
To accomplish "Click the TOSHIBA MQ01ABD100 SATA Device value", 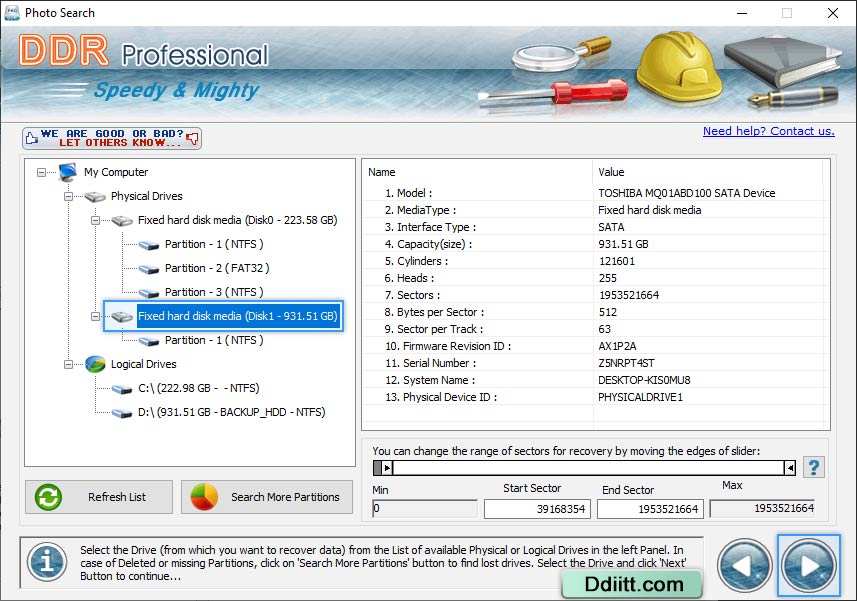I will (686, 193).
